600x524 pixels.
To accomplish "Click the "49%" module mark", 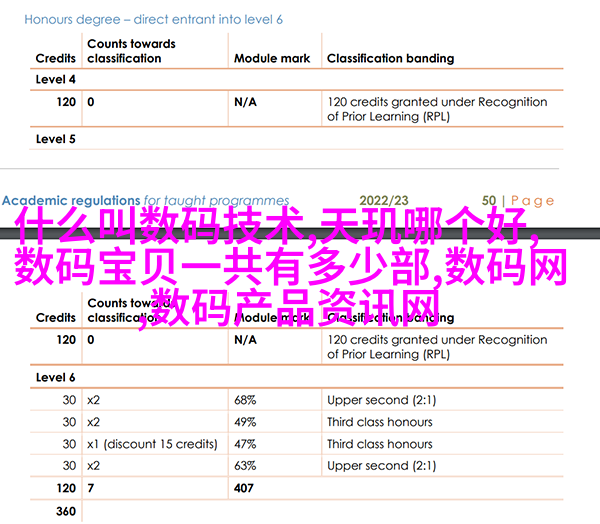I will pyautogui.click(x=245, y=422).
